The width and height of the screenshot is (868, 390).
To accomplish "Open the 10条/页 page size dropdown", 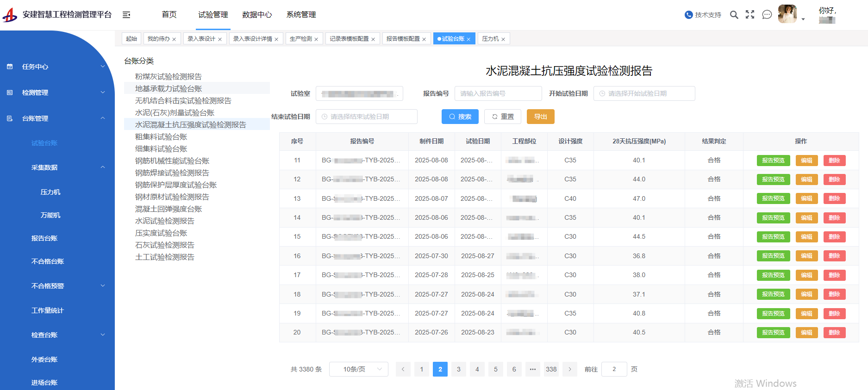I will [x=359, y=369].
